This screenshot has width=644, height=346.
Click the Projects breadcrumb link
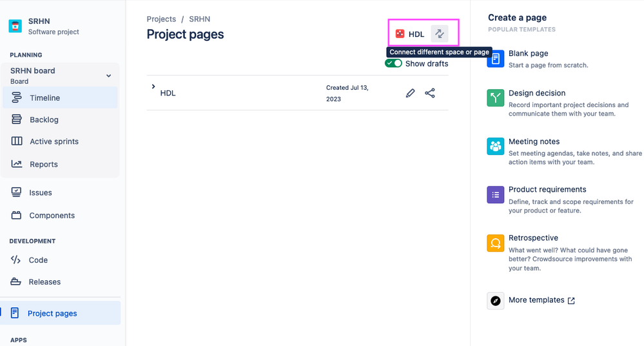click(x=161, y=19)
